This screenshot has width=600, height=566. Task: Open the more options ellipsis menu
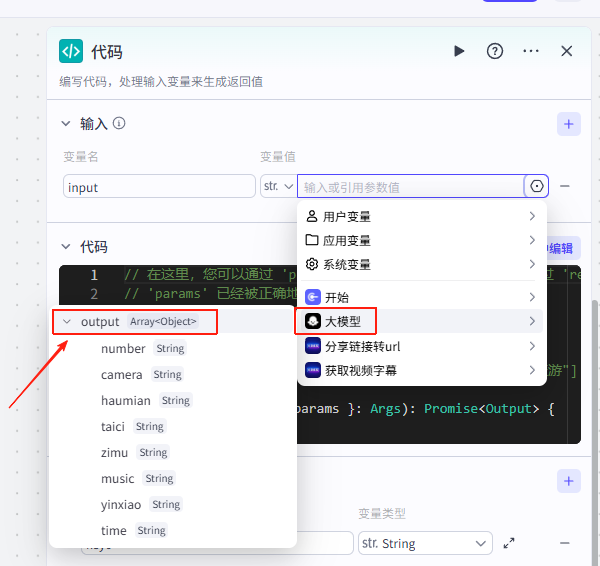tap(531, 51)
